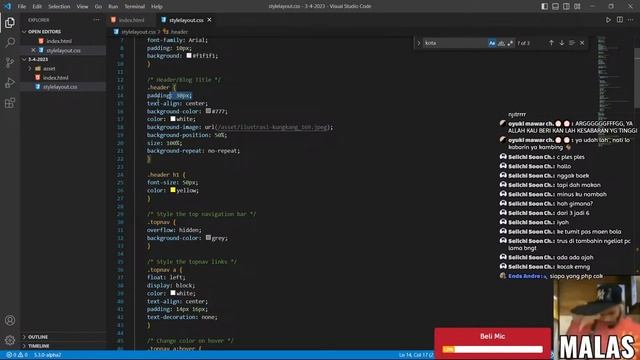Split the editor to the right

click(x=620, y=20)
